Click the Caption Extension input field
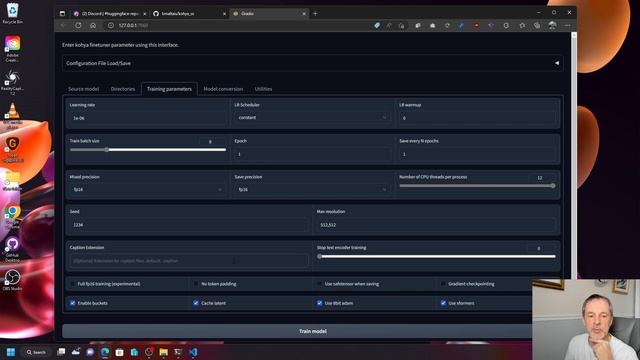 pos(189,261)
